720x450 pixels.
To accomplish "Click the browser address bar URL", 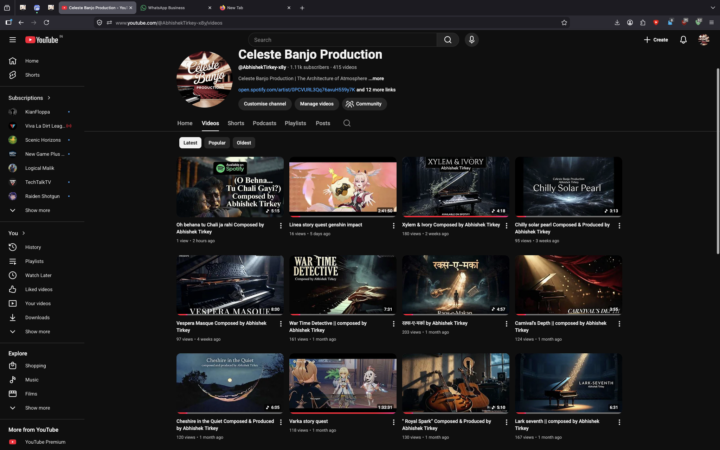I will pyautogui.click(x=169, y=22).
